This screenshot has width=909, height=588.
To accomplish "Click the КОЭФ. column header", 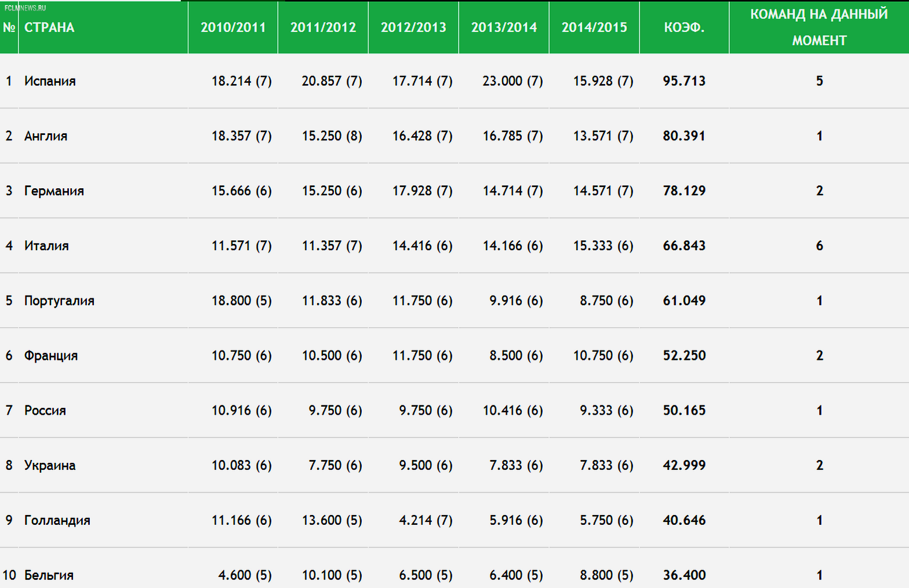I will pyautogui.click(x=684, y=28).
